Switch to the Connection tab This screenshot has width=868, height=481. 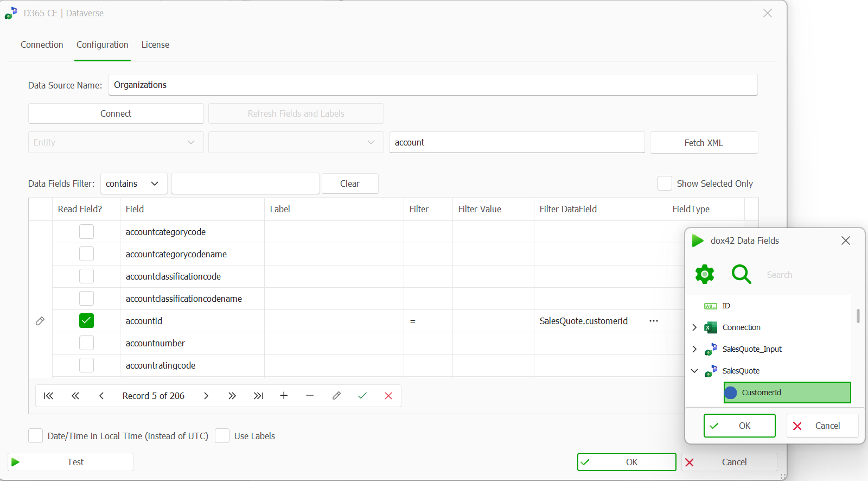click(42, 45)
